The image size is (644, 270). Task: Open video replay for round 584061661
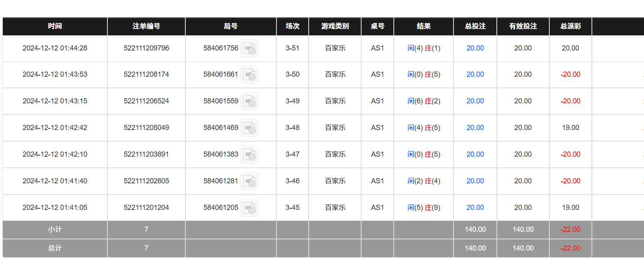click(x=249, y=75)
